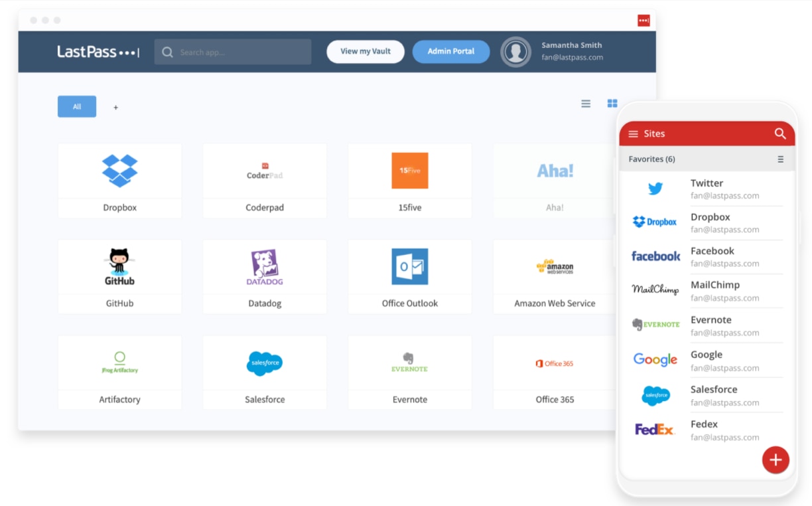The height and width of the screenshot is (506, 812).
Task: Tap the Salesforce cloud logo in mobile list
Action: (x=656, y=395)
